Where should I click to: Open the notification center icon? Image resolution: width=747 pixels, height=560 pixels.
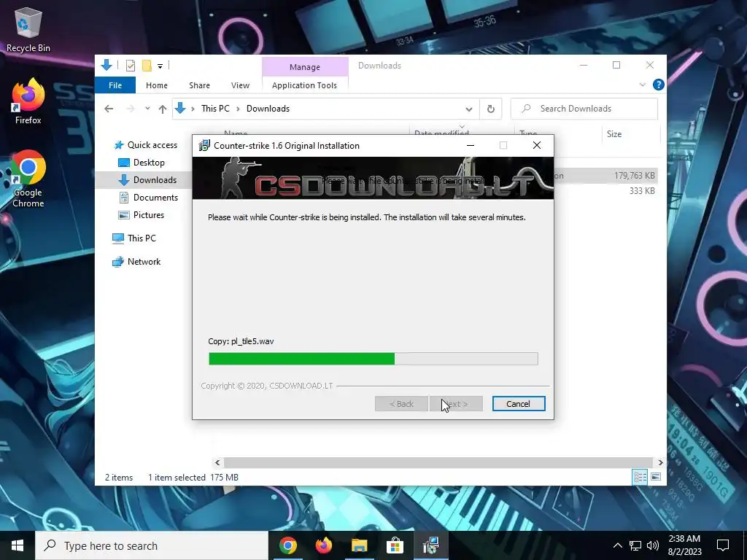(723, 545)
